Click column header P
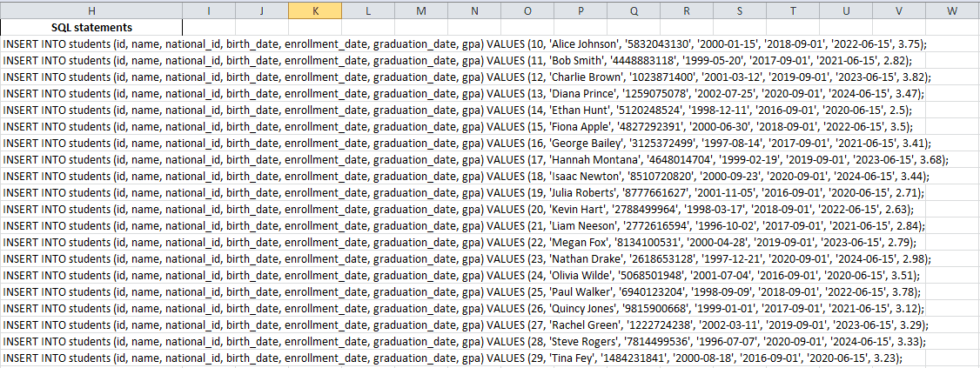The image size is (980, 368). coord(581,10)
